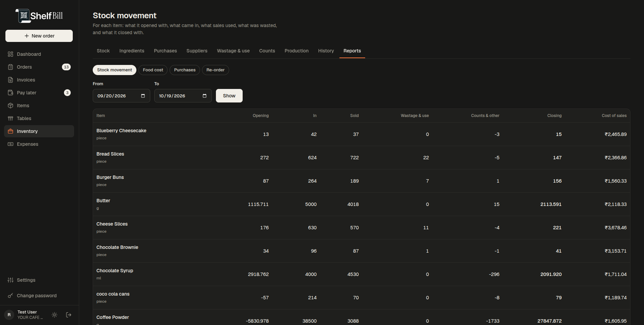644x325 pixels.
Task: Click the New order button
Action: click(x=39, y=36)
